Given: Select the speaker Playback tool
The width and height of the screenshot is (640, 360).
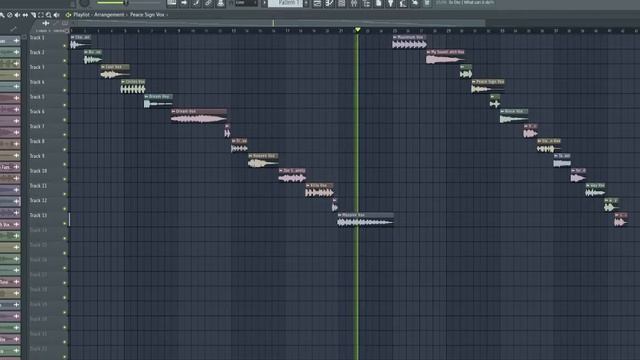Looking at the screenshot, I should click(56, 15).
